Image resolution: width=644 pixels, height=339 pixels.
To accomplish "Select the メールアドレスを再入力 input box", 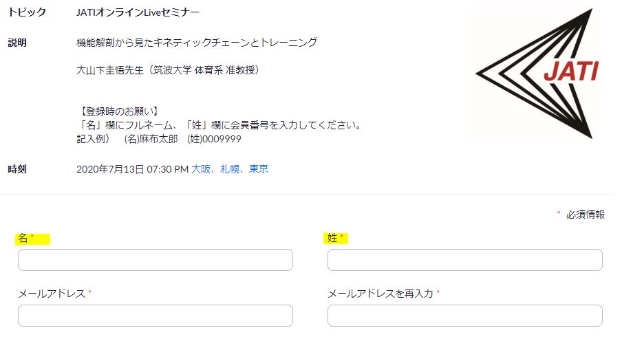I will (x=465, y=316).
